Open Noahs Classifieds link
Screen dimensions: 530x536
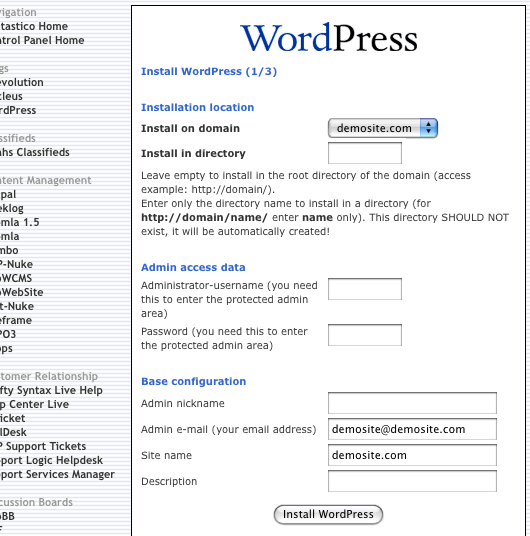(35, 152)
